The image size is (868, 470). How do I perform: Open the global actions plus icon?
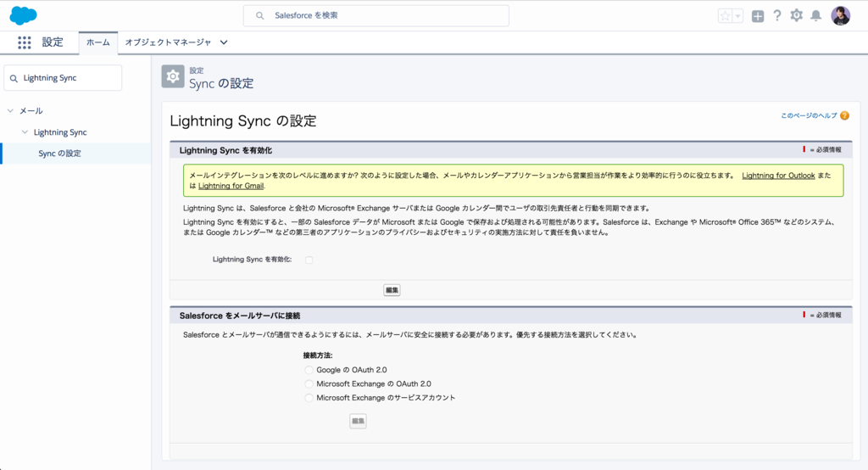click(x=758, y=16)
